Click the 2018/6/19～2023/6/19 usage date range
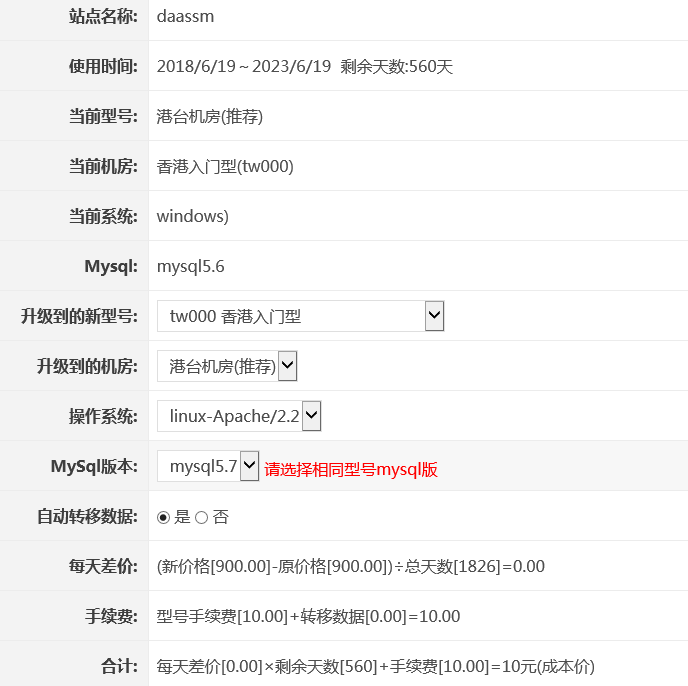Image resolution: width=688 pixels, height=686 pixels. coord(244,66)
